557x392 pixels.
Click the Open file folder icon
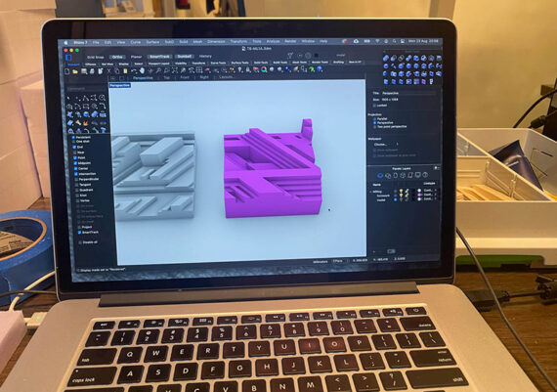(x=75, y=71)
